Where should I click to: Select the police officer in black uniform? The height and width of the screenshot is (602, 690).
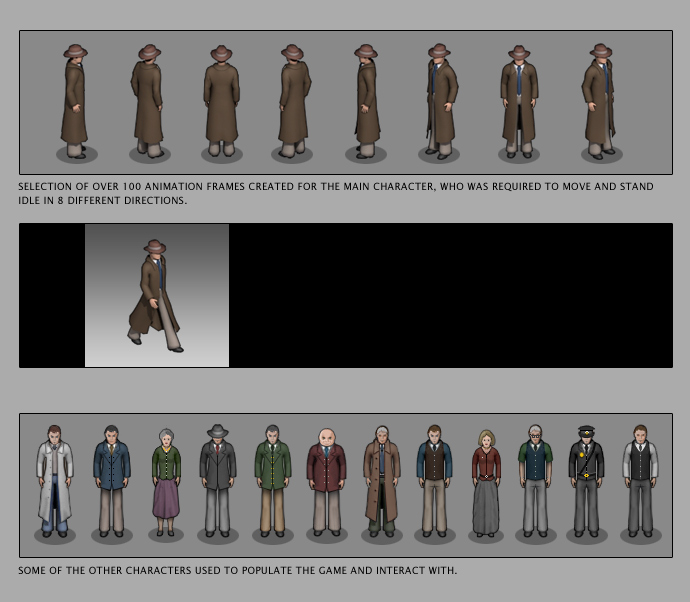tap(586, 480)
